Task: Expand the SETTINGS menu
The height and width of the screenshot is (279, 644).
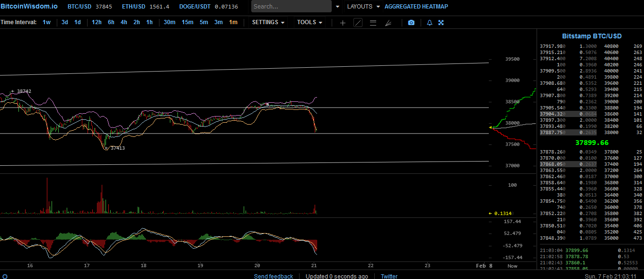Action: 268,22
